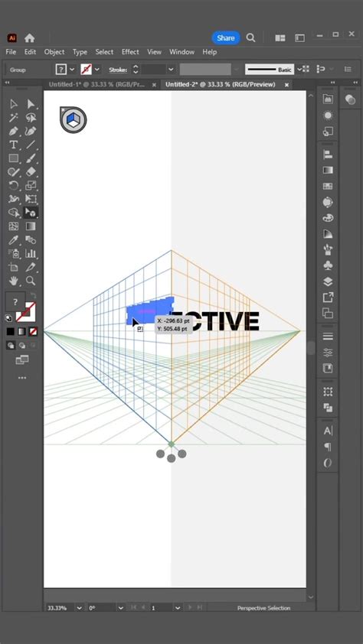Open the zoom level dropdown 33.33%
This screenshot has width=363, height=644.
click(79, 608)
